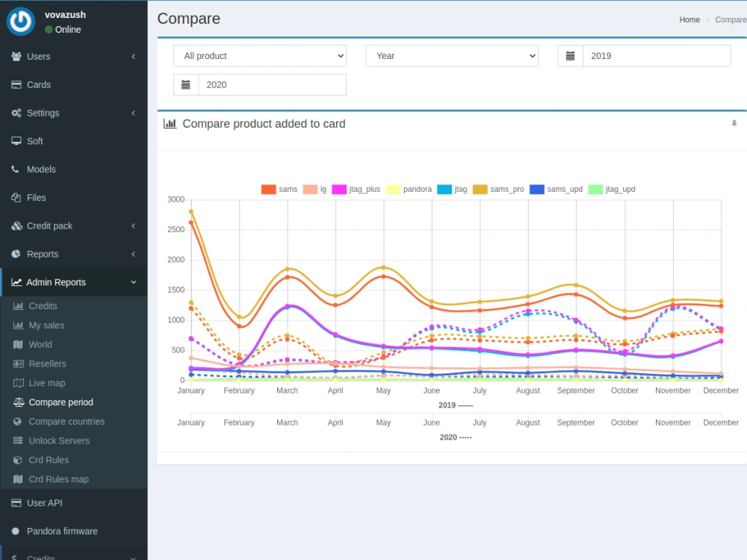Click the User API card icon
This screenshot has width=747, height=560.
[16, 503]
